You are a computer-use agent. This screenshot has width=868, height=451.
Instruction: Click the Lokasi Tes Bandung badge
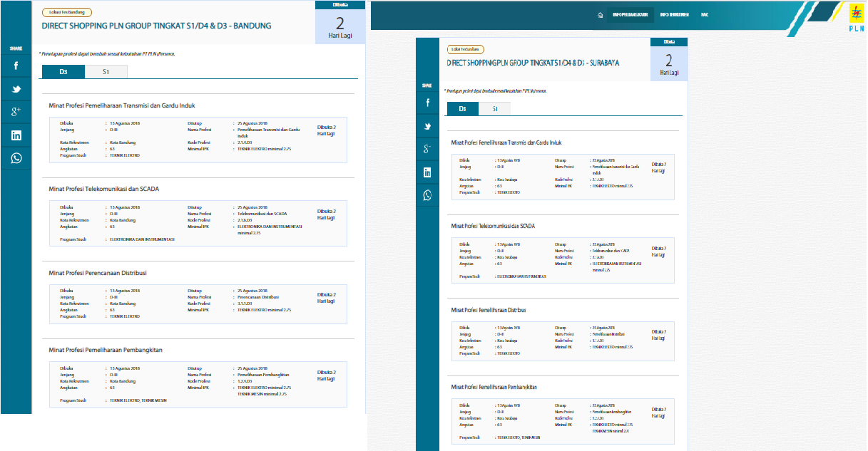tap(67, 12)
